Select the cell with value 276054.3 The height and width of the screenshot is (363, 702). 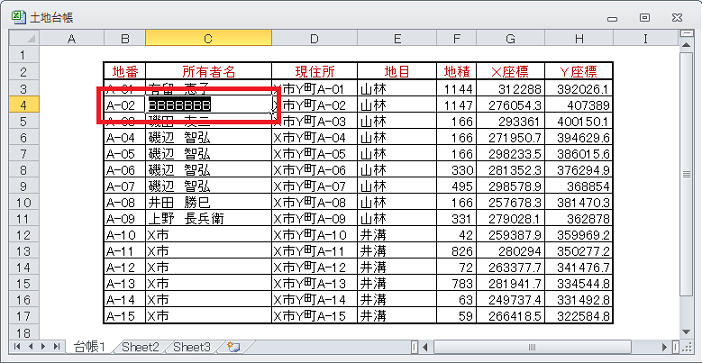click(x=510, y=105)
